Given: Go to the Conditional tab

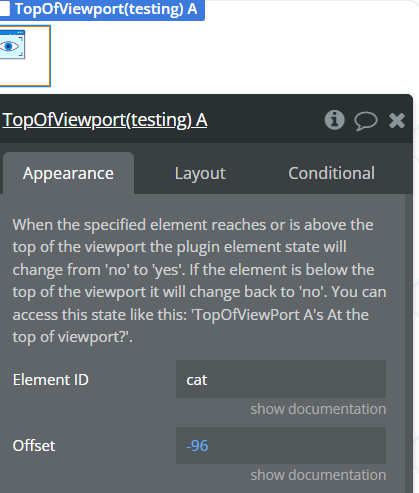Looking at the screenshot, I should click(x=331, y=173).
